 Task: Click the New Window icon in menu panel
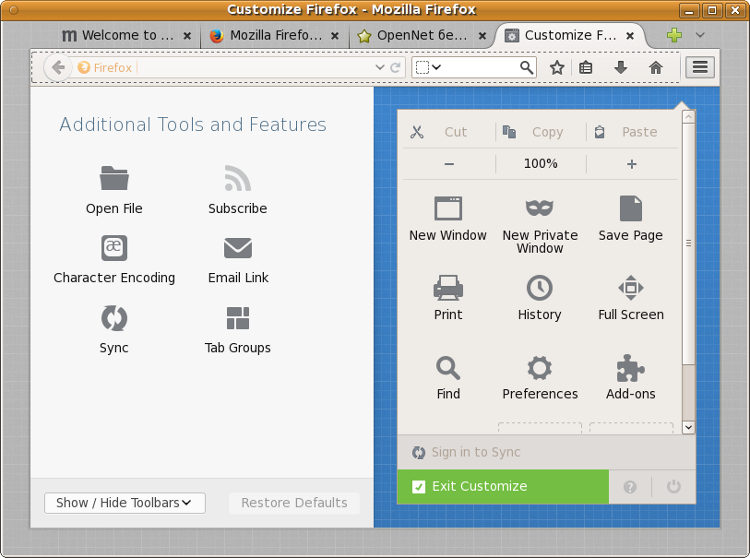tap(448, 208)
